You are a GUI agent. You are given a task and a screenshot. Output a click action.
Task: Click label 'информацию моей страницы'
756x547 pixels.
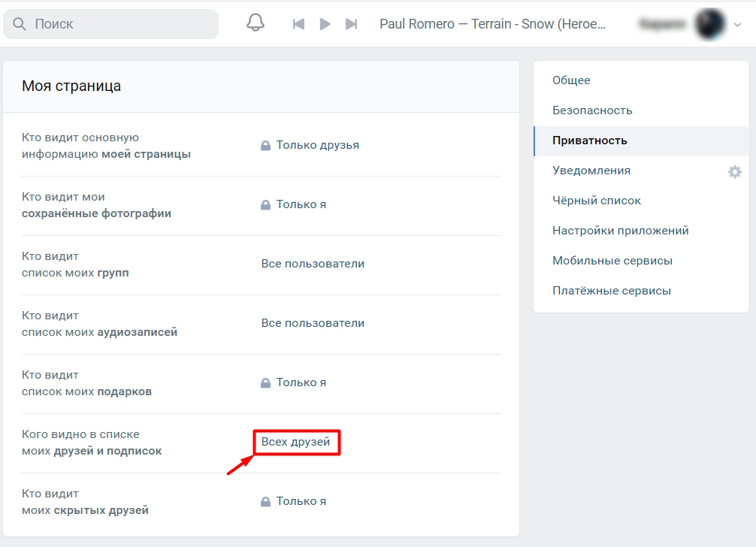pyautogui.click(x=106, y=154)
